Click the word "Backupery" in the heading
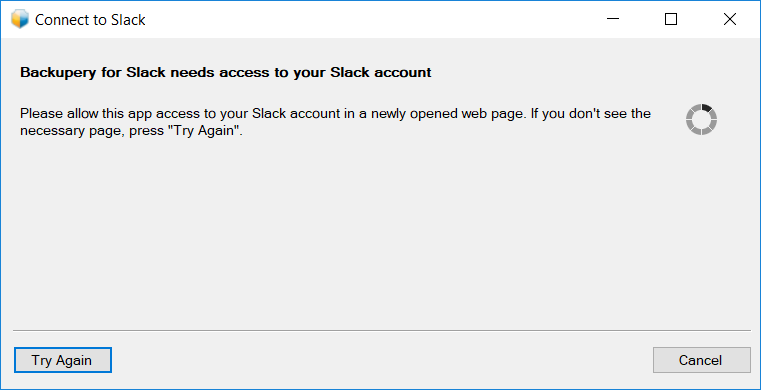 (54, 73)
